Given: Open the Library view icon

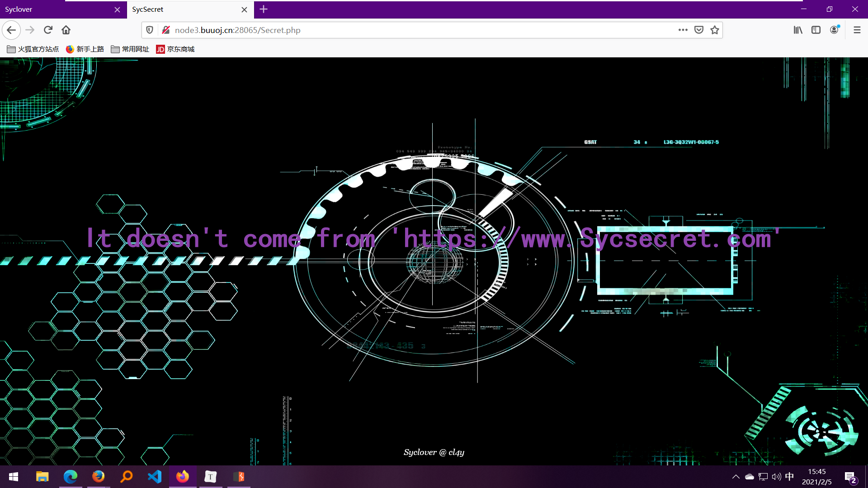Looking at the screenshot, I should 798,30.
